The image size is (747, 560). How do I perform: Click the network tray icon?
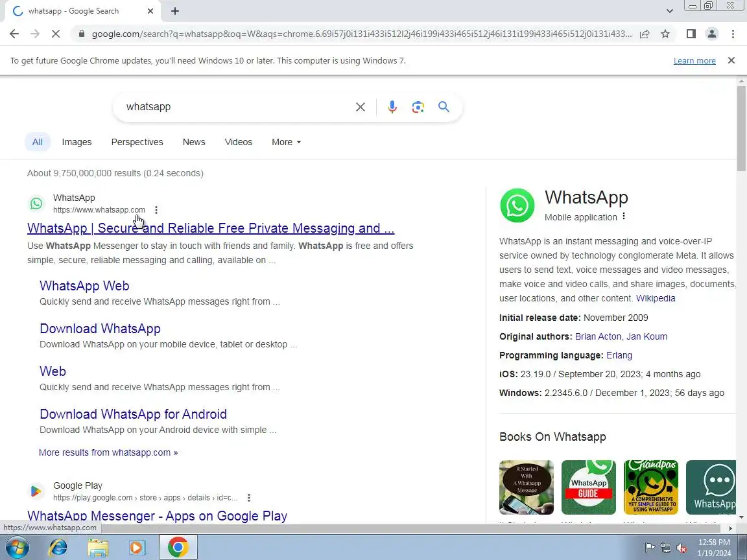tap(666, 548)
